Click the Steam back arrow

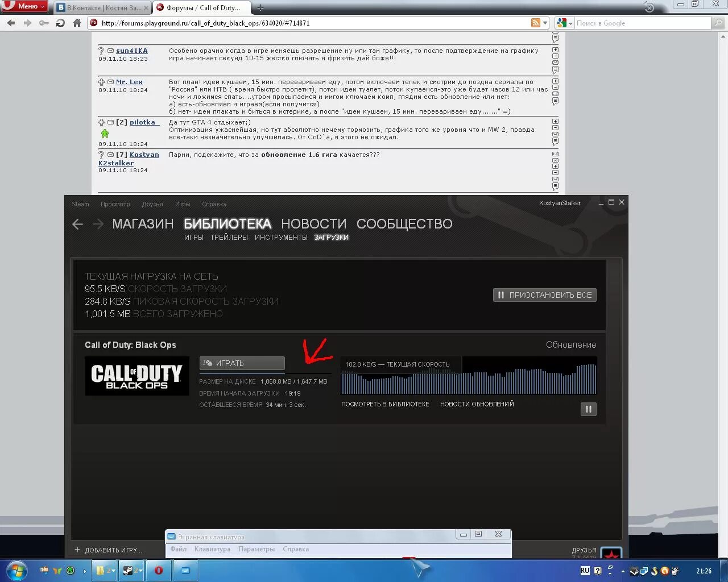pyautogui.click(x=78, y=224)
